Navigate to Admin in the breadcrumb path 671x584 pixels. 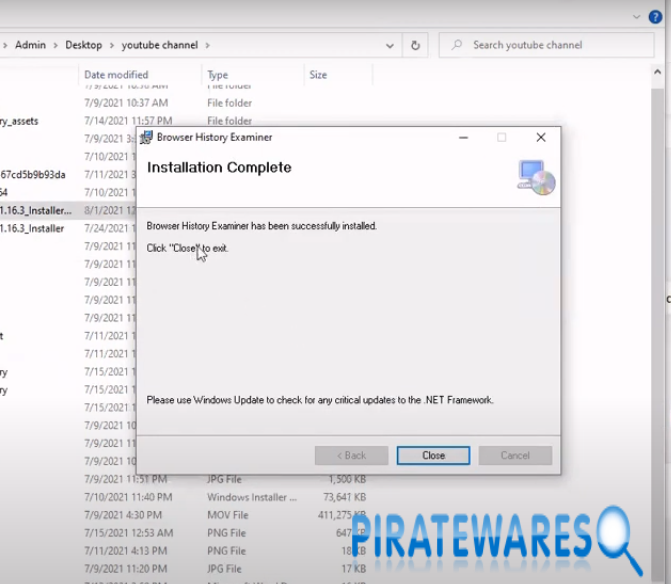[30, 45]
